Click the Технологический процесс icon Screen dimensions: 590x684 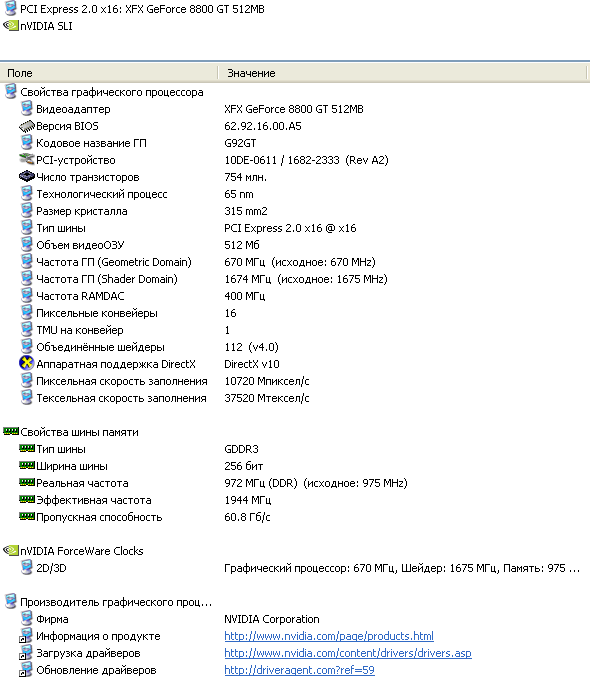pos(27,194)
